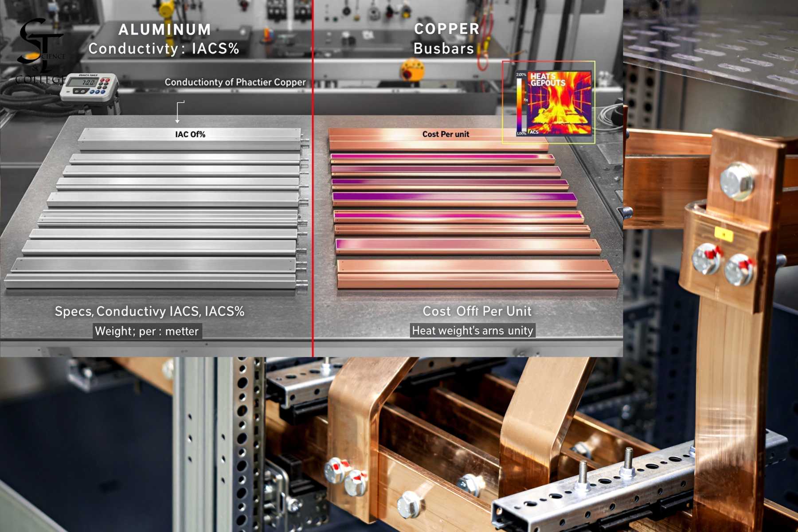Click the Heat weight's arns unity label
This screenshot has width=798, height=532.
tap(472, 331)
